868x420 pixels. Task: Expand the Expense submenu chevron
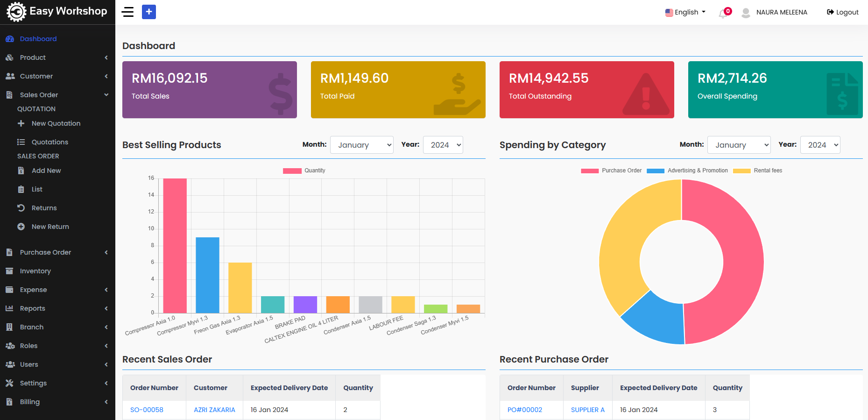[x=106, y=290]
